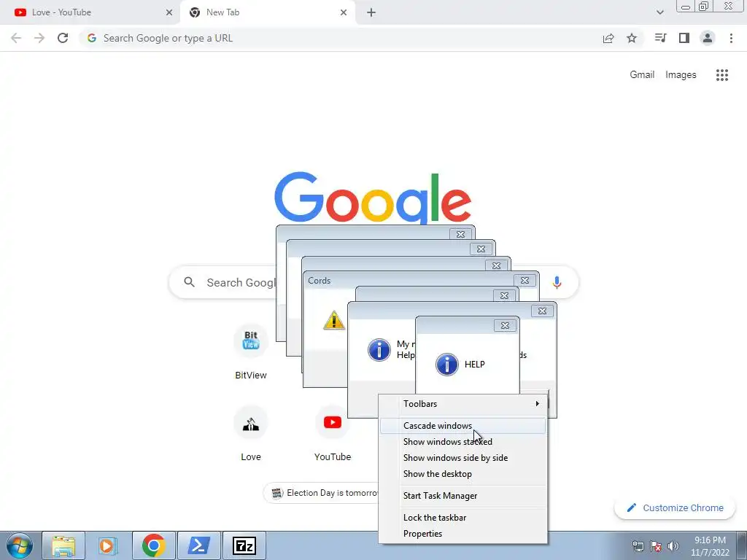
Task: Open 7-Zip from taskbar
Action: pyautogui.click(x=244, y=545)
